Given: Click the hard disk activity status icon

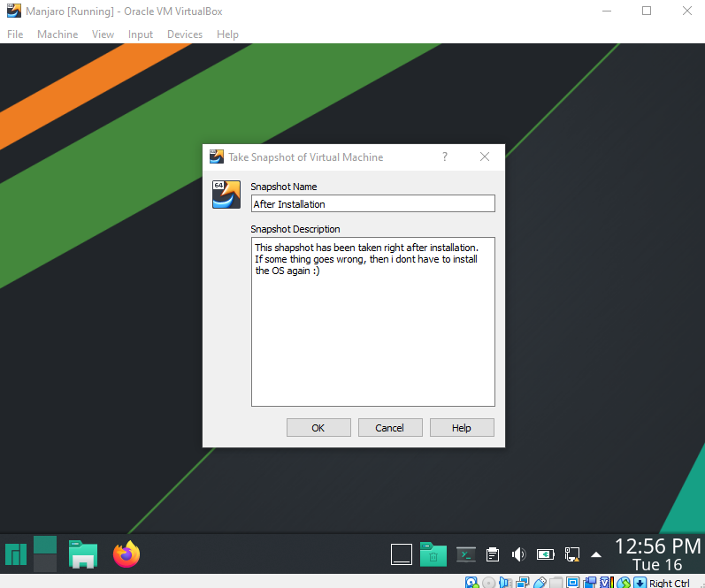Looking at the screenshot, I should 471,582.
